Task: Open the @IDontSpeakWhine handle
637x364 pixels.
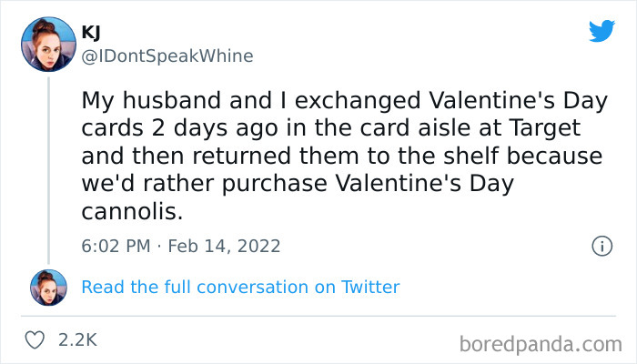Action: coord(167,56)
